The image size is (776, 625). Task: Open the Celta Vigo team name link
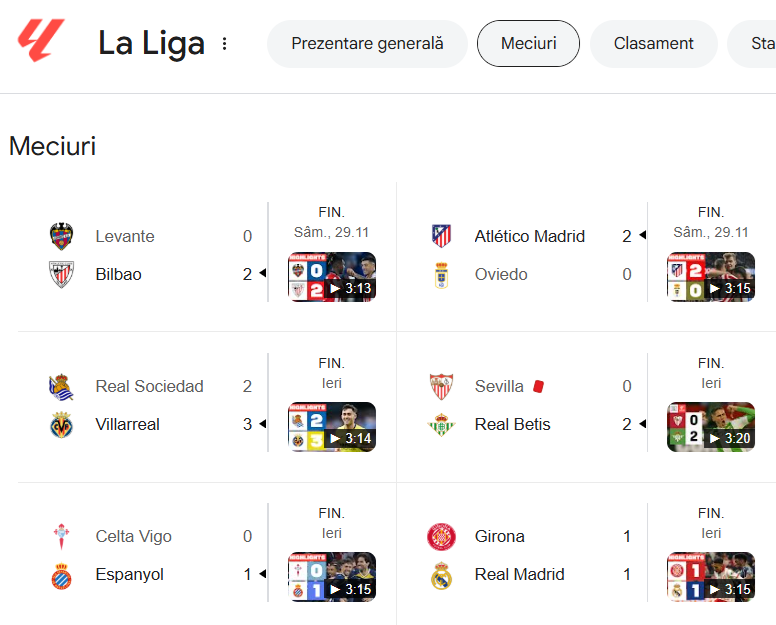(134, 536)
